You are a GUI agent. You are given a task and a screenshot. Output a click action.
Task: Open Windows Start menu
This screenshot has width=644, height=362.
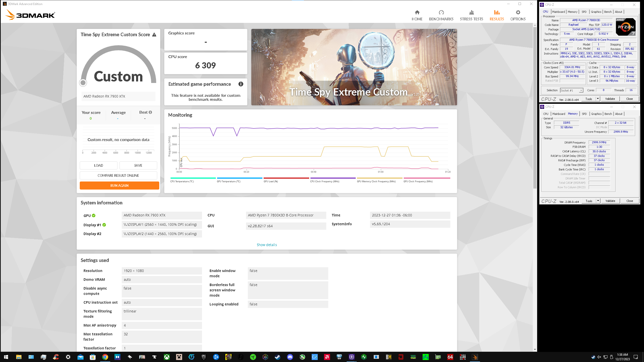point(6,357)
